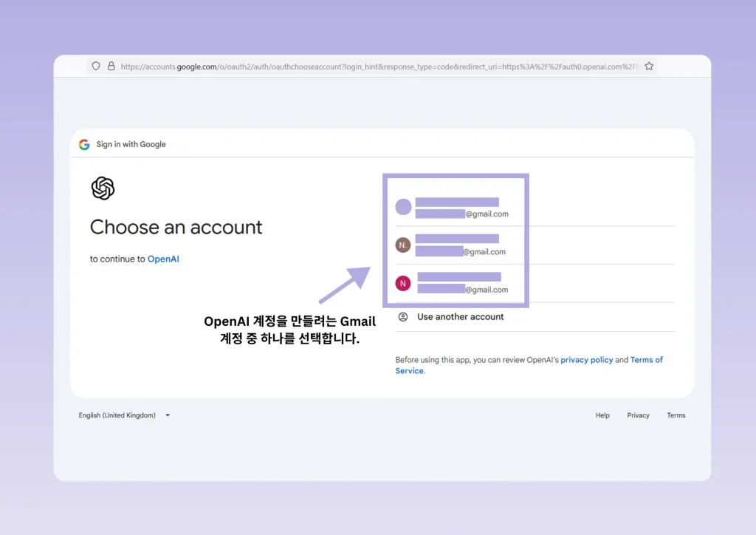Select the account with the blank purple avatar
Image resolution: width=756 pixels, height=535 pixels.
pos(535,207)
